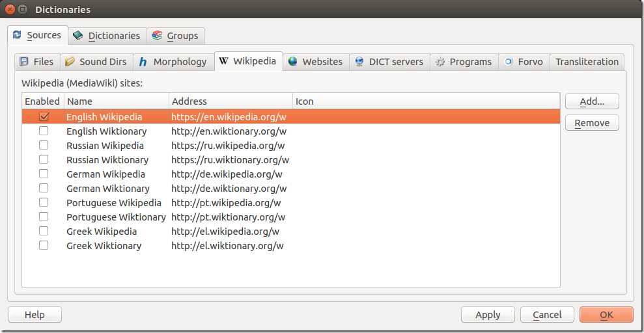Click the Wikipedia W icon
This screenshot has width=644, height=333.
(223, 61)
